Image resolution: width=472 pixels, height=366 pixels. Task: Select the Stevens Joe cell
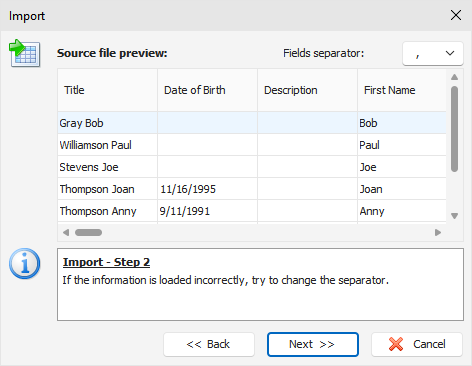tap(107, 167)
